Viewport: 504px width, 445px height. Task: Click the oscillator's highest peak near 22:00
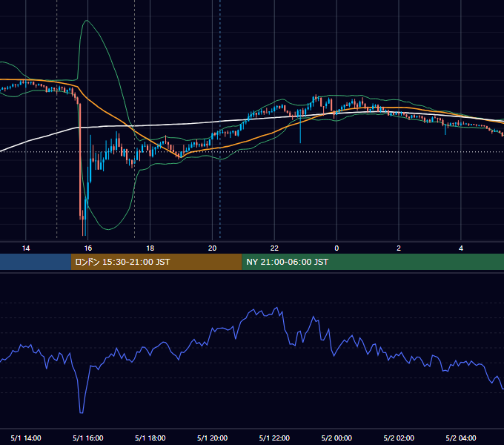coord(276,308)
